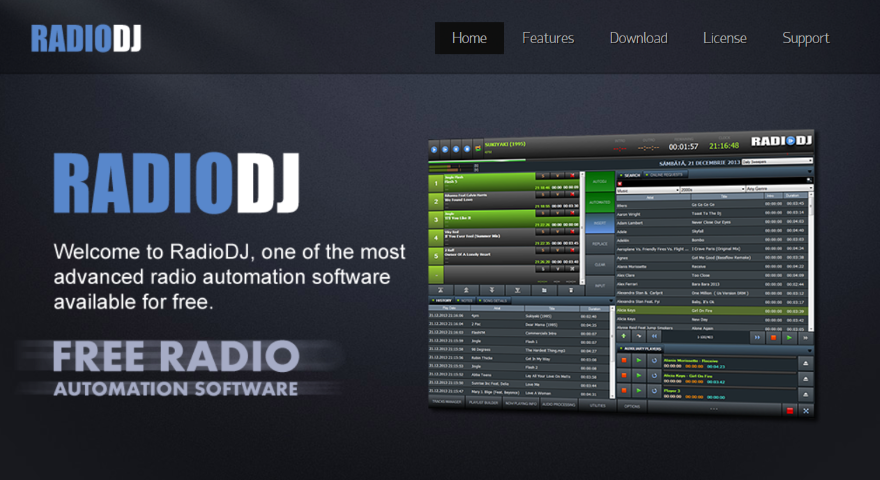The width and height of the screenshot is (880, 480).
Task: Eject the Alicia Keys auxiliary player
Action: 806,379
